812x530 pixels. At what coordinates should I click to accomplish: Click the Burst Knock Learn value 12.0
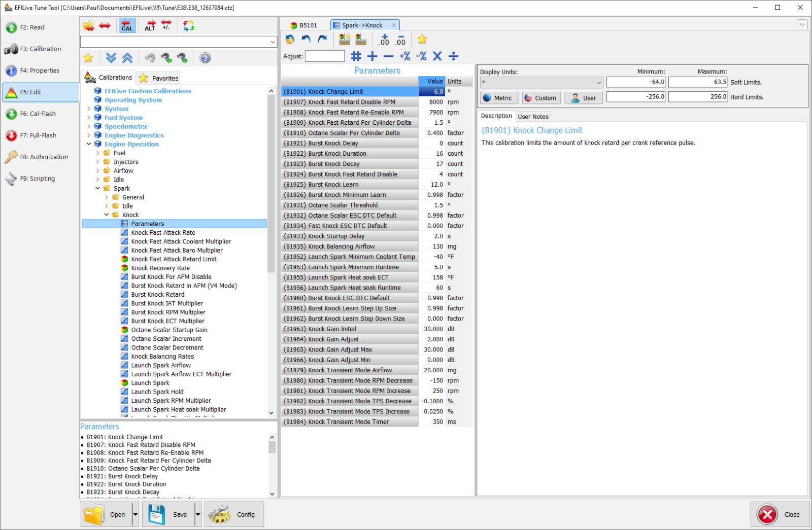click(432, 185)
